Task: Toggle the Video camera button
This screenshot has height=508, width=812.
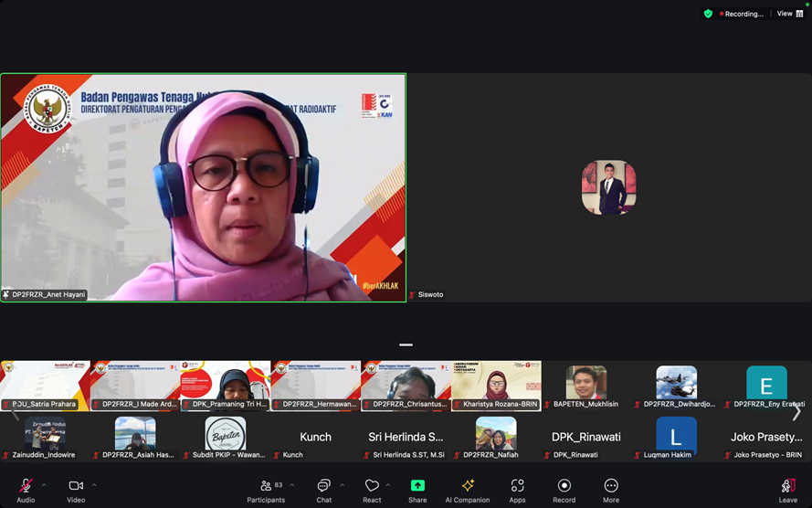Action: [x=76, y=490]
